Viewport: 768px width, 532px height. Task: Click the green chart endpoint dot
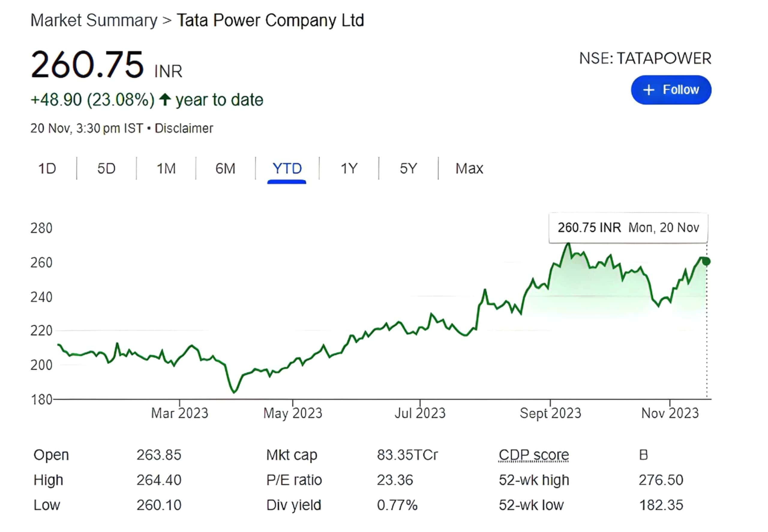[x=706, y=261]
